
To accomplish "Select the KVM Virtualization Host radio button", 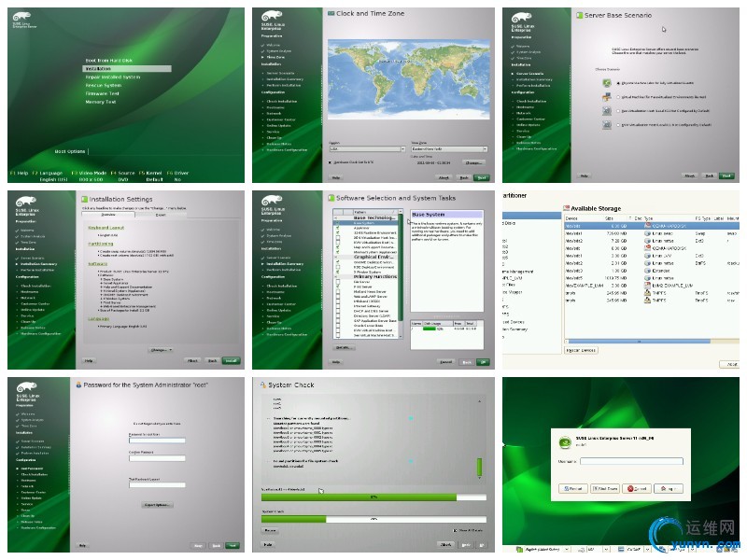I will 618,125.
